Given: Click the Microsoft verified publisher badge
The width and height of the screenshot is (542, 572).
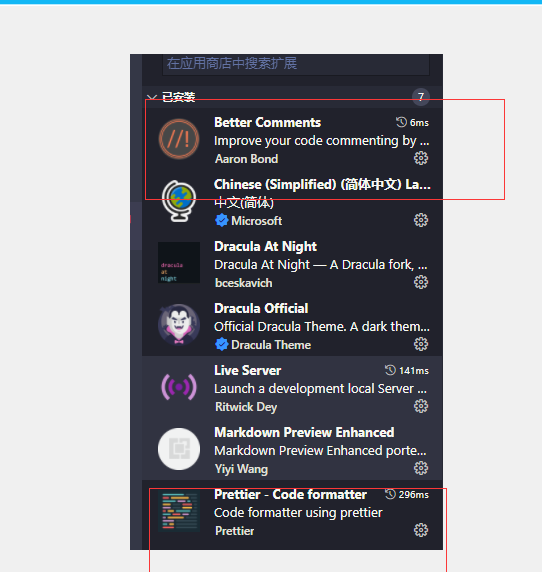Looking at the screenshot, I should (x=221, y=221).
